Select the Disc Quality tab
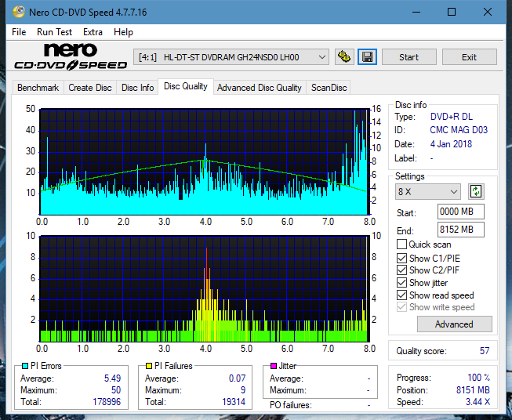This screenshot has width=512, height=420. pyautogui.click(x=186, y=86)
